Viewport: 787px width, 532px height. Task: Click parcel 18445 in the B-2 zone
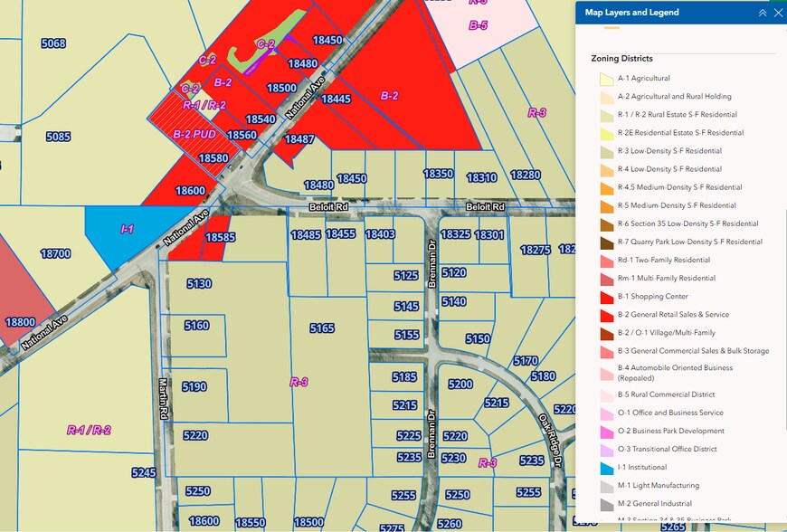pyautogui.click(x=336, y=99)
